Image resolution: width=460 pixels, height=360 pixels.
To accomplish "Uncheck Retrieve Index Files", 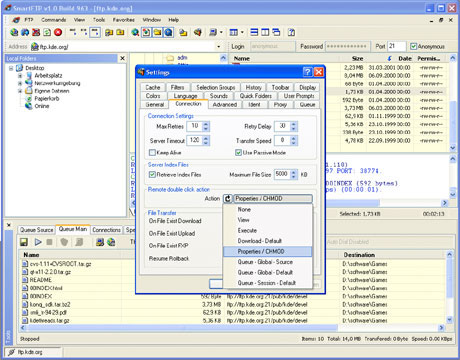I will coord(152,175).
